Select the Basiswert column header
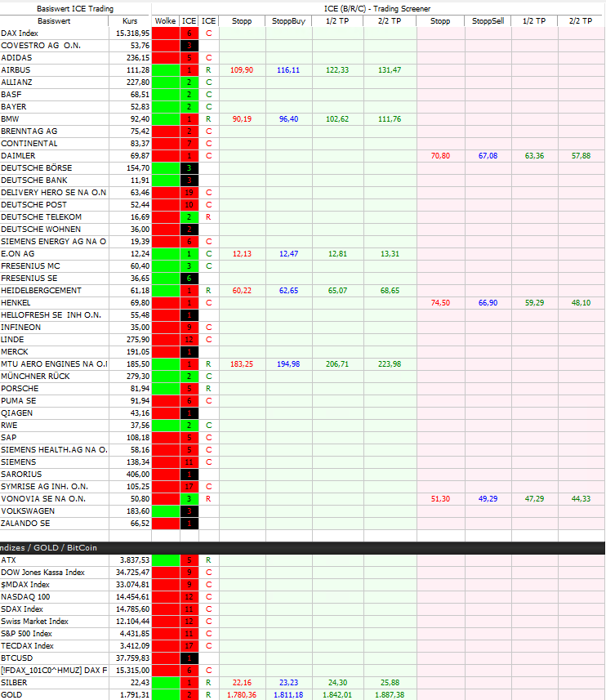This screenshot has height=700, width=606. point(54,21)
